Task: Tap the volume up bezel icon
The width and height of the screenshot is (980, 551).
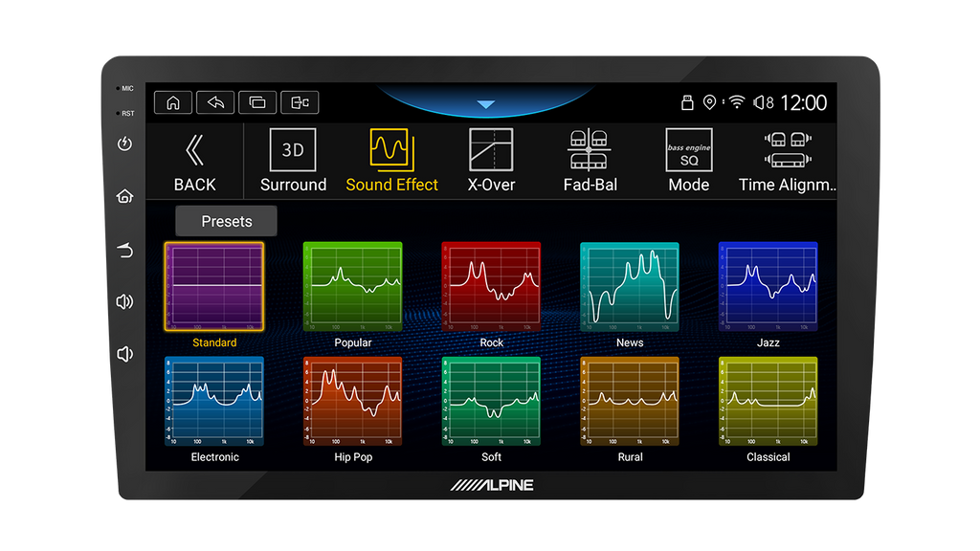Action: click(x=125, y=301)
